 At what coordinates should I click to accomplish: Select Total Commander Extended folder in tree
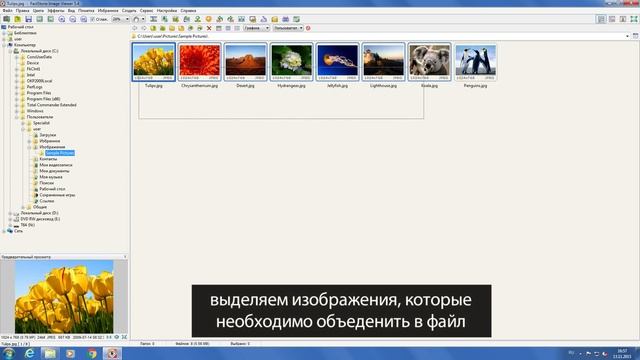tap(51, 105)
